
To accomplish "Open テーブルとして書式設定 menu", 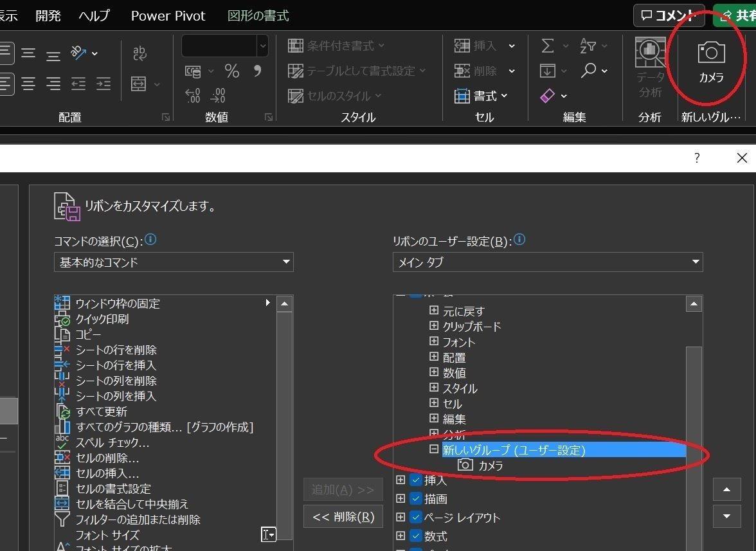I will tap(357, 71).
